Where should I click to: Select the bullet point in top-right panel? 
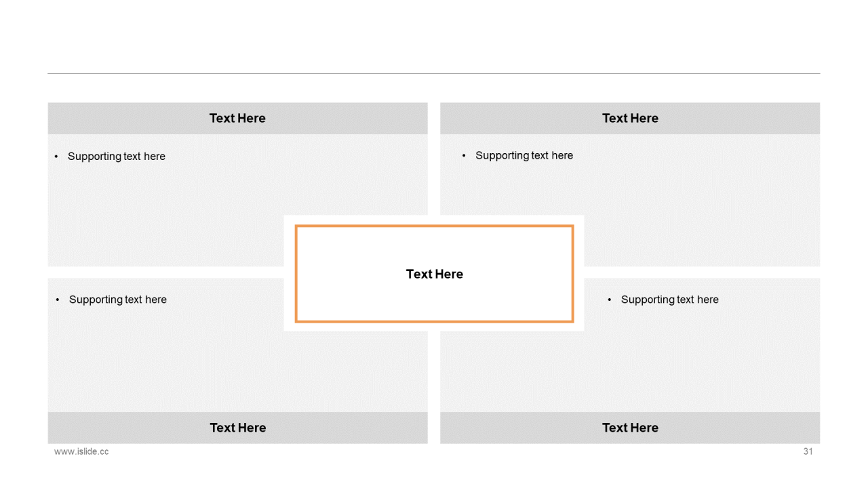(464, 156)
